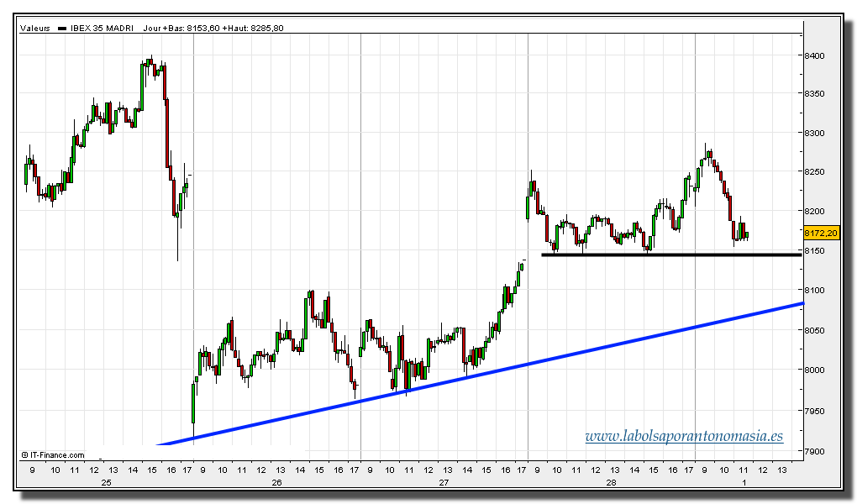
Task: Click the black legend marker before IBEX 35
Action: pos(62,29)
